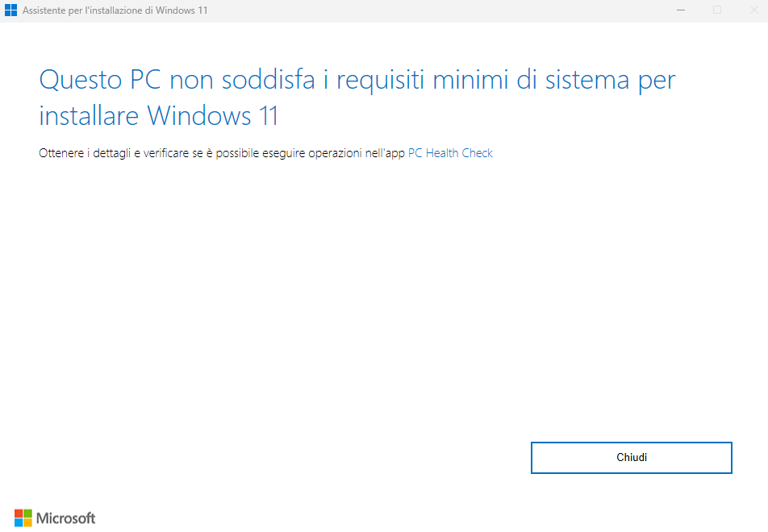
Task: Click the empty title bar area
Action: (444, 10)
